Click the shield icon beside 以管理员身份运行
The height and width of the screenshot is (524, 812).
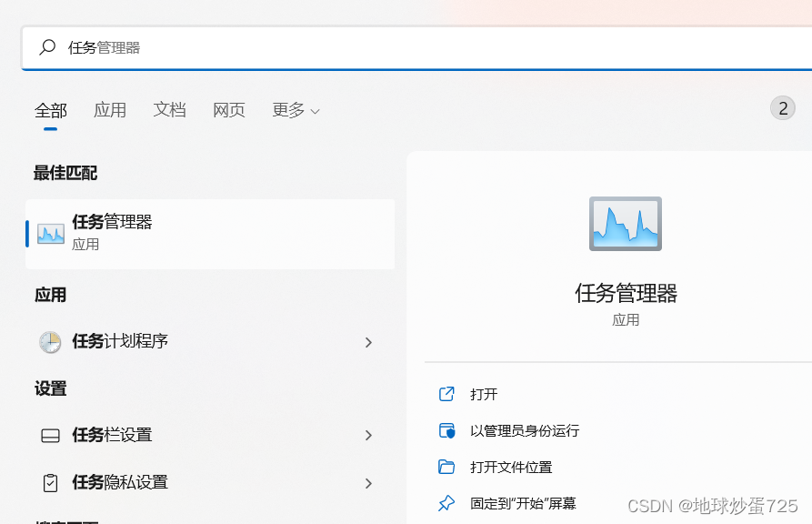[x=446, y=430]
